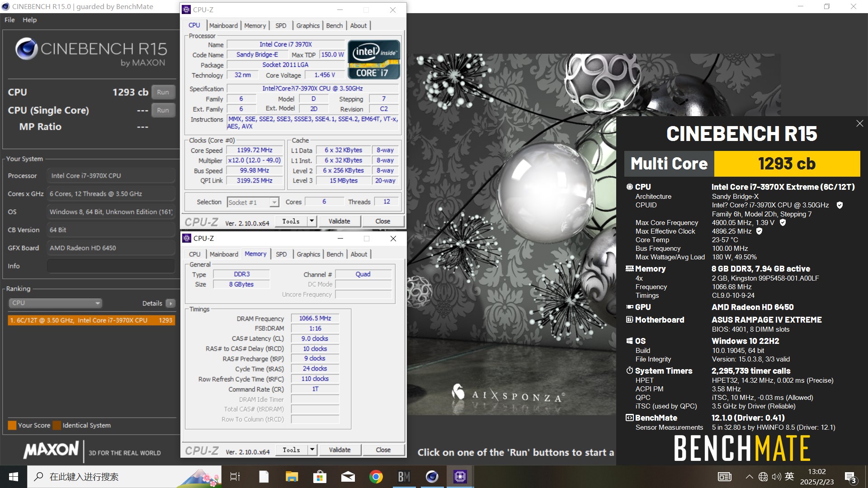The image size is (868, 488).
Task: Click the orange Your Score legend swatch
Action: point(12,425)
